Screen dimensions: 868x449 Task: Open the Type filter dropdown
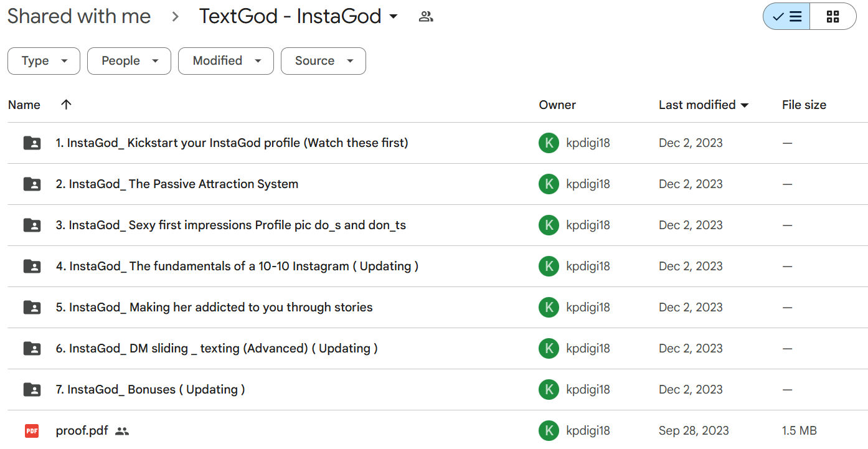tap(44, 61)
